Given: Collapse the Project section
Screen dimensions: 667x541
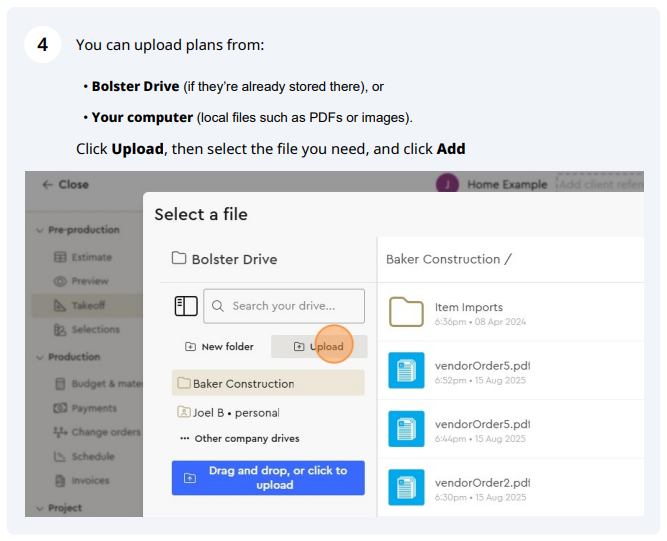Looking at the screenshot, I should coord(59,508).
